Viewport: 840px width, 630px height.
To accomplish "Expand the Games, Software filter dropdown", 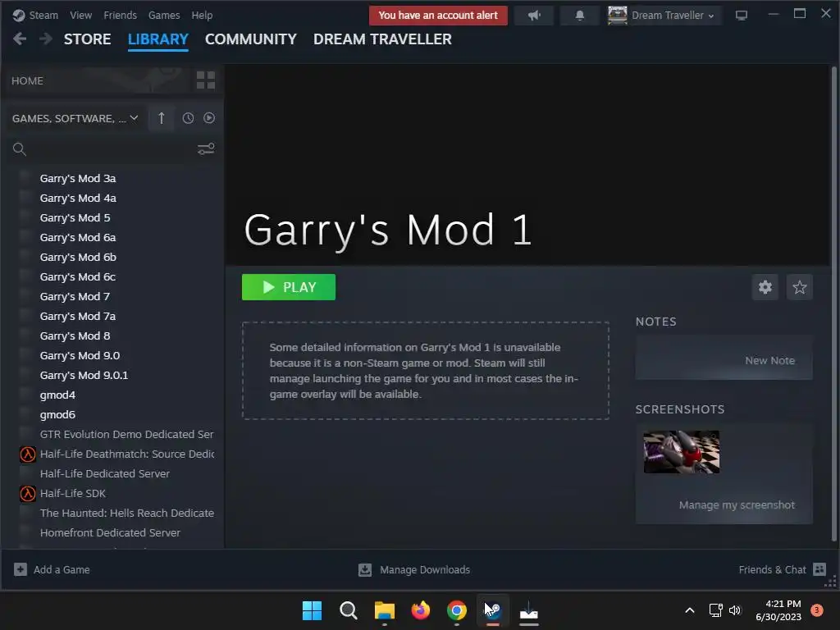I will 75,118.
